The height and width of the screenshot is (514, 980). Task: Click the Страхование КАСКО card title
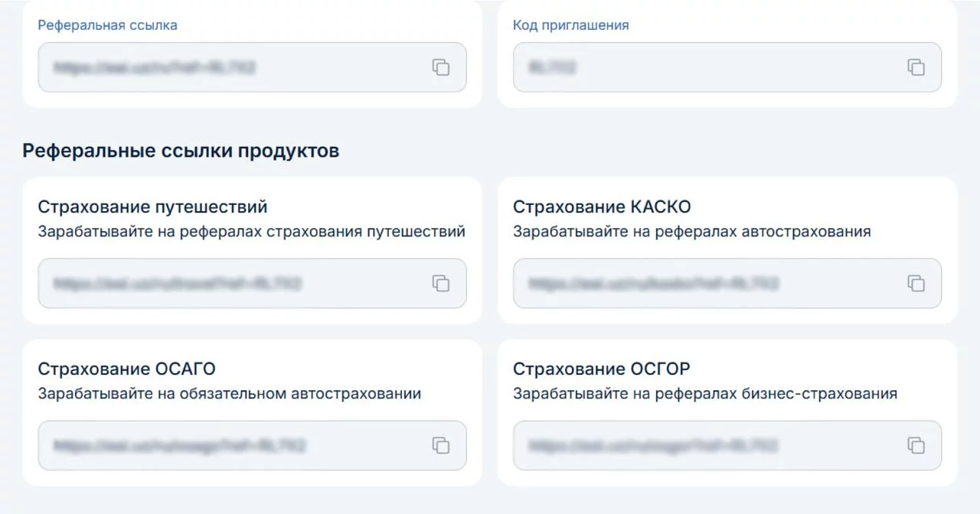click(602, 207)
